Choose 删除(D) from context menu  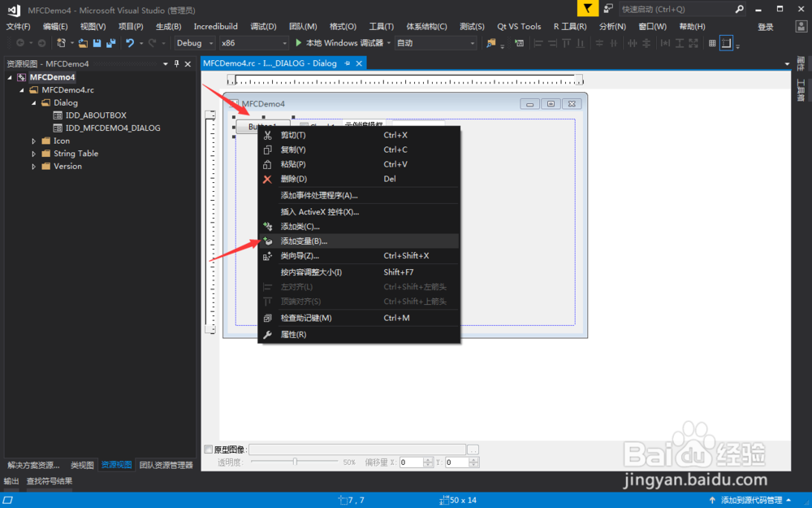(358, 179)
